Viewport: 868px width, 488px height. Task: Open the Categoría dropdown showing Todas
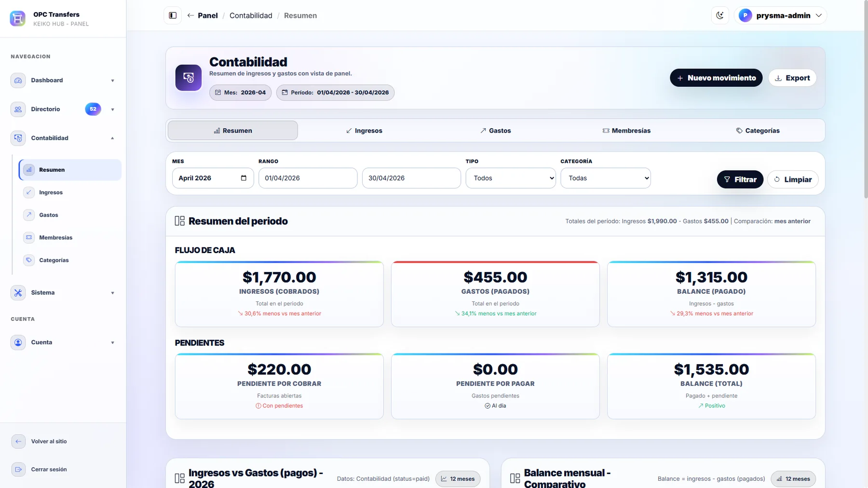click(x=606, y=178)
